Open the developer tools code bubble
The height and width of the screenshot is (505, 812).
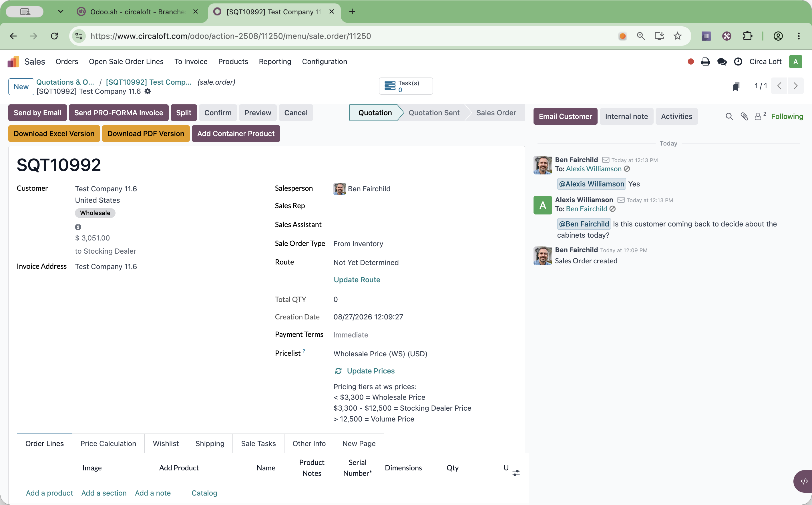pos(804,481)
